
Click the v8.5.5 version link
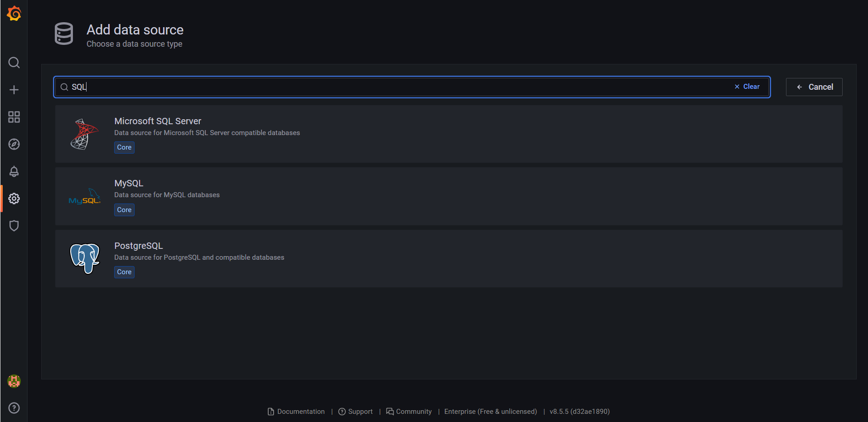580,412
